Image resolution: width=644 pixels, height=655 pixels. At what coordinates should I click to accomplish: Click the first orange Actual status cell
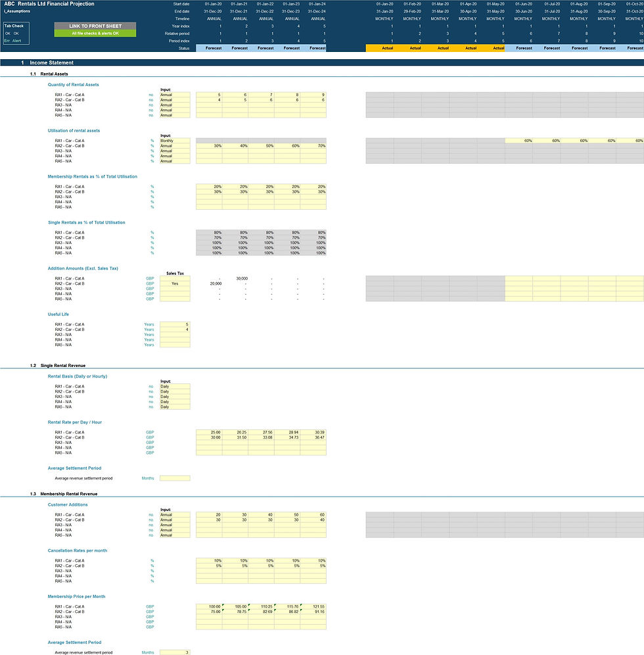(380, 49)
